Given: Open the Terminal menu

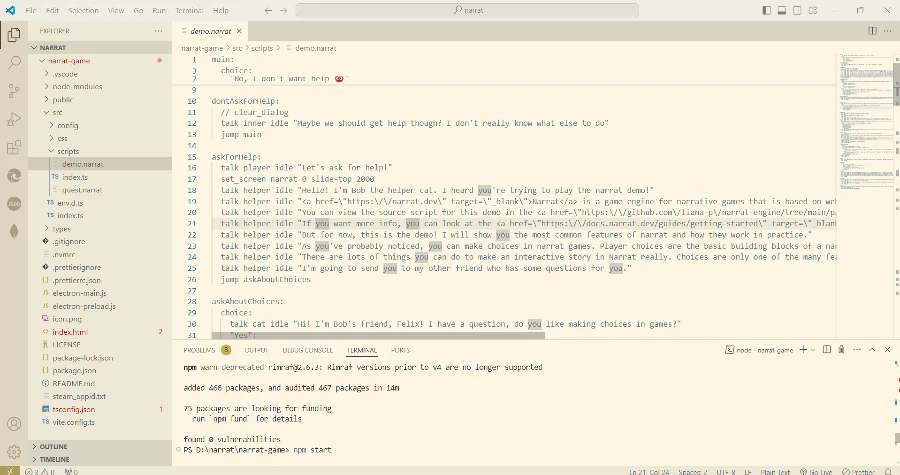Looking at the screenshot, I should coord(191,10).
